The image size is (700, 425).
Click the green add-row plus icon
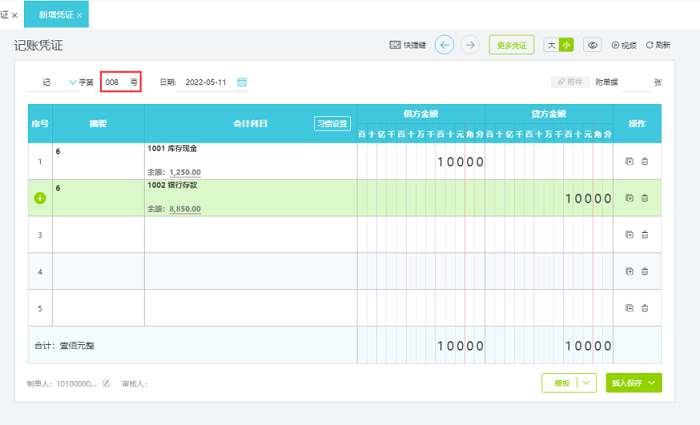[x=40, y=198]
